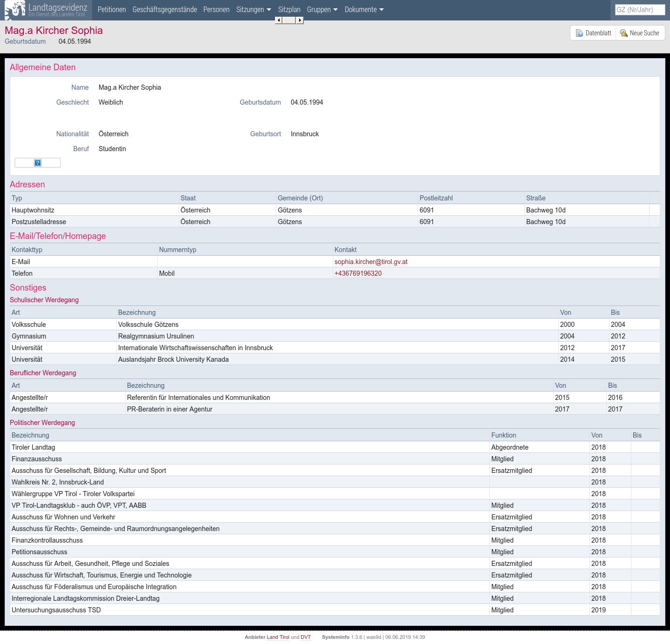Select the Hauptwohnsitz address row
Viewport: 670px width, 644px height.
(x=335, y=210)
